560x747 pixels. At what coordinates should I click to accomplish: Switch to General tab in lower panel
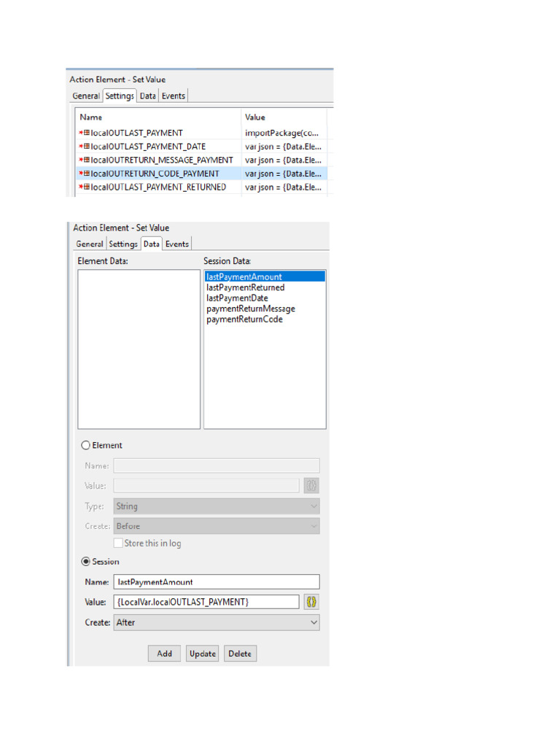tap(90, 244)
